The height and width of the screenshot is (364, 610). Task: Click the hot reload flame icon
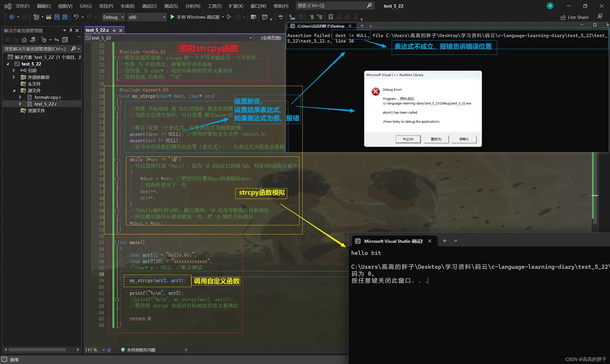pos(238,17)
